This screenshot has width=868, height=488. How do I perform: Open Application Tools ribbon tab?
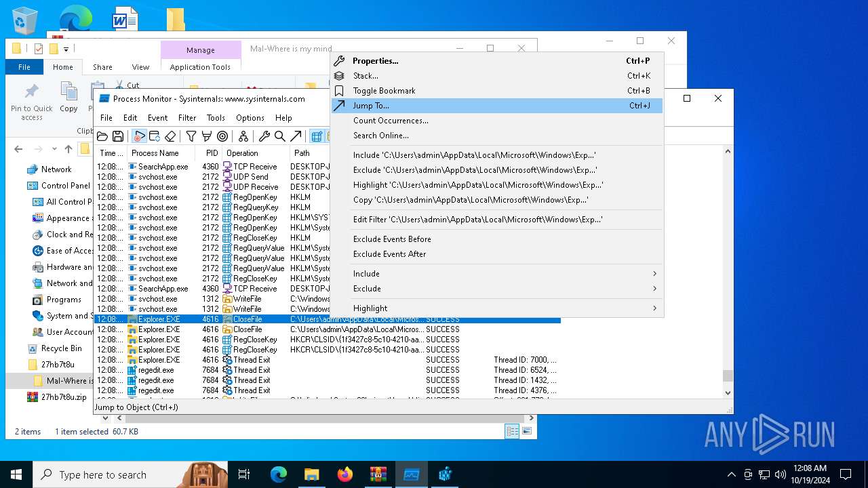tap(200, 67)
